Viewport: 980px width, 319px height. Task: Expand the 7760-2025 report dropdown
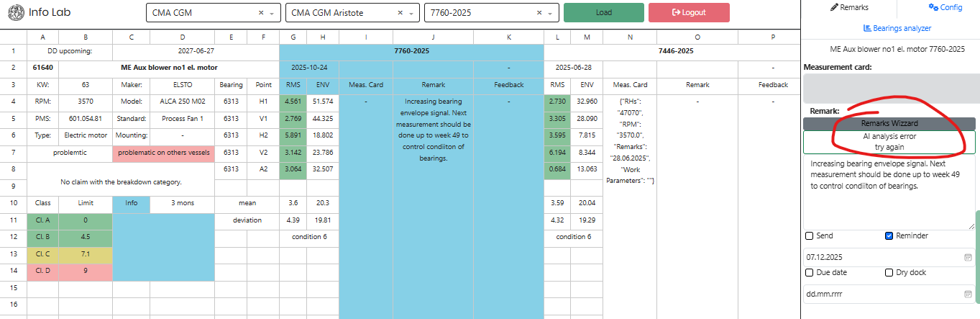(x=551, y=13)
